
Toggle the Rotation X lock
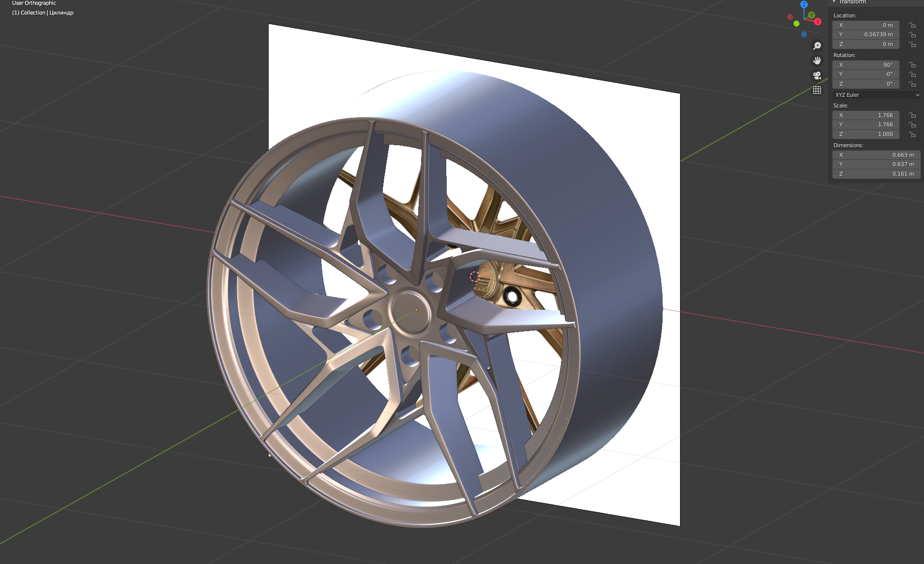[x=912, y=65]
